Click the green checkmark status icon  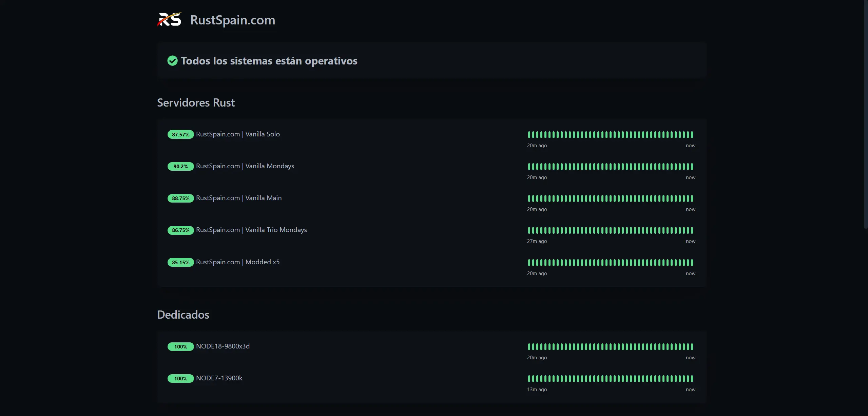click(x=172, y=61)
